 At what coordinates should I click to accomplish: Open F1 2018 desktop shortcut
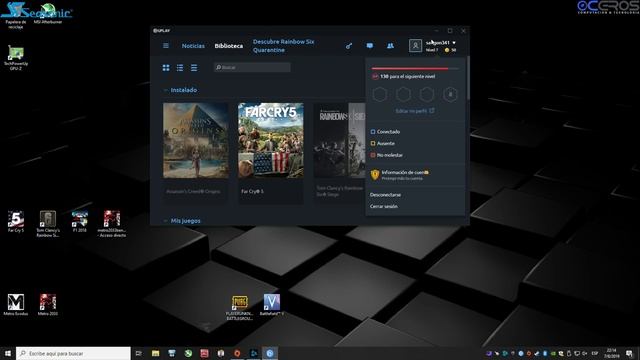pyautogui.click(x=80, y=222)
